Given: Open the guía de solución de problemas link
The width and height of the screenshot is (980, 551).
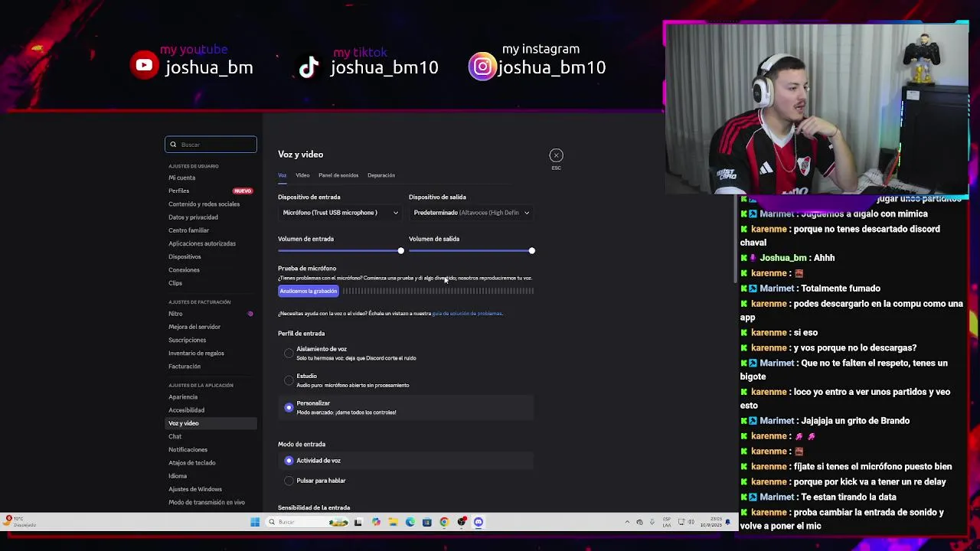Looking at the screenshot, I should 467,314.
